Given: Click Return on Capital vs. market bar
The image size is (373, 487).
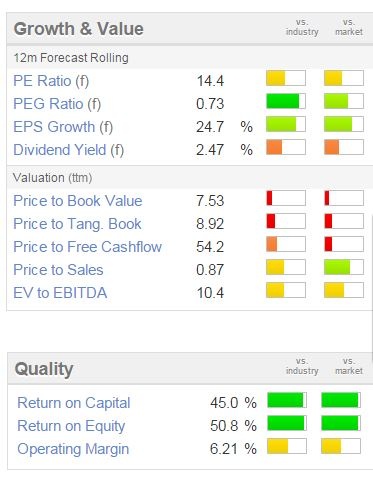Looking at the screenshot, I should point(341,400).
